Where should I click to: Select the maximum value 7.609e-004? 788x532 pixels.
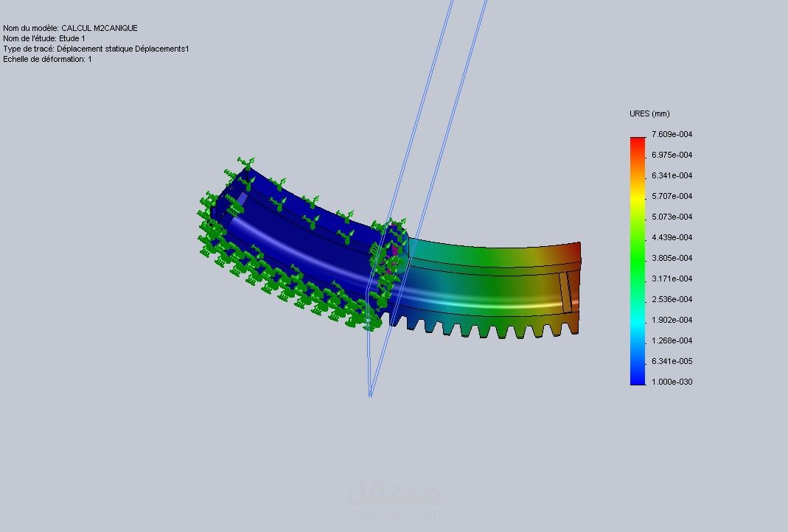672,134
